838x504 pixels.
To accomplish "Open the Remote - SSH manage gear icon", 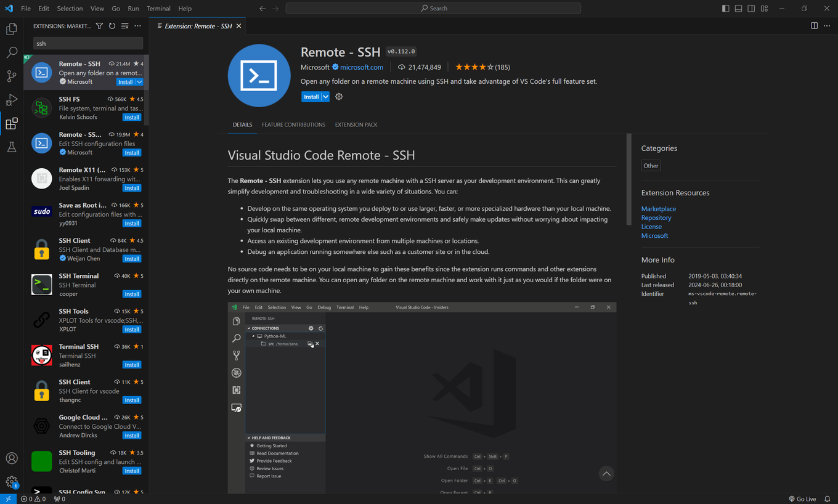I will tap(339, 97).
